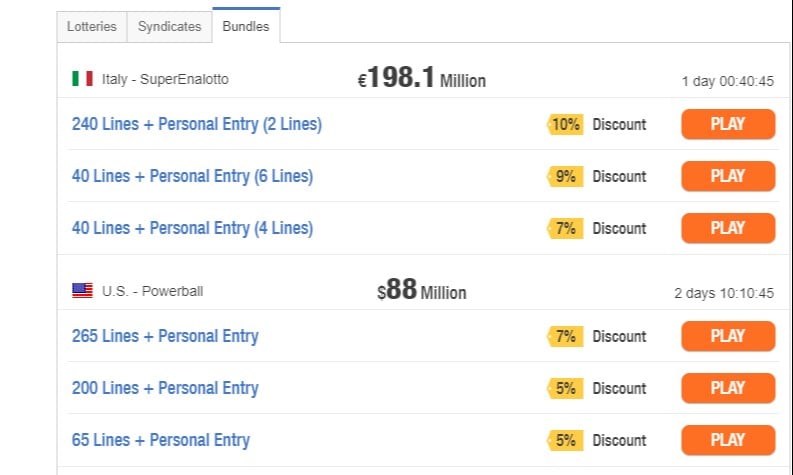Click the 10% discount tag badge

tap(565, 124)
